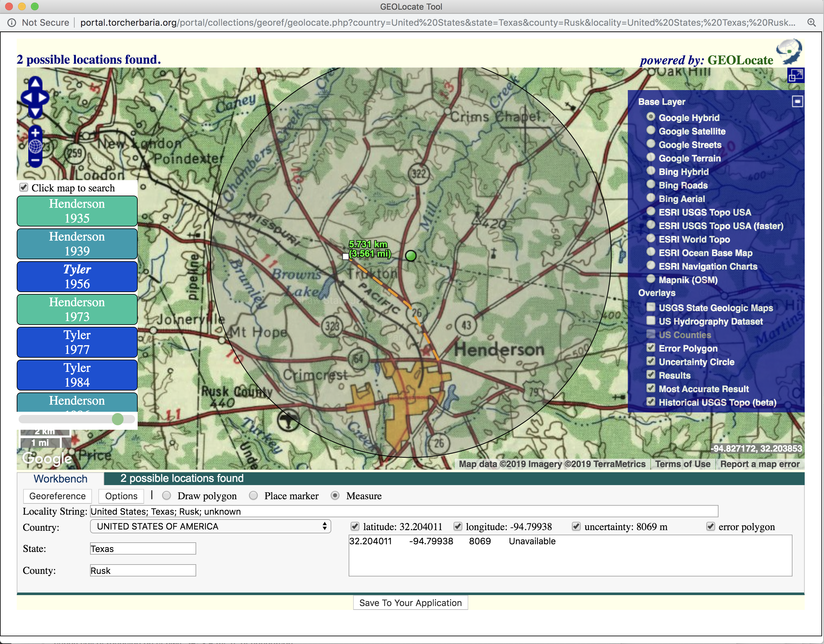Toggle the latitude checkbox
Image resolution: width=824 pixels, height=644 pixels.
point(355,526)
